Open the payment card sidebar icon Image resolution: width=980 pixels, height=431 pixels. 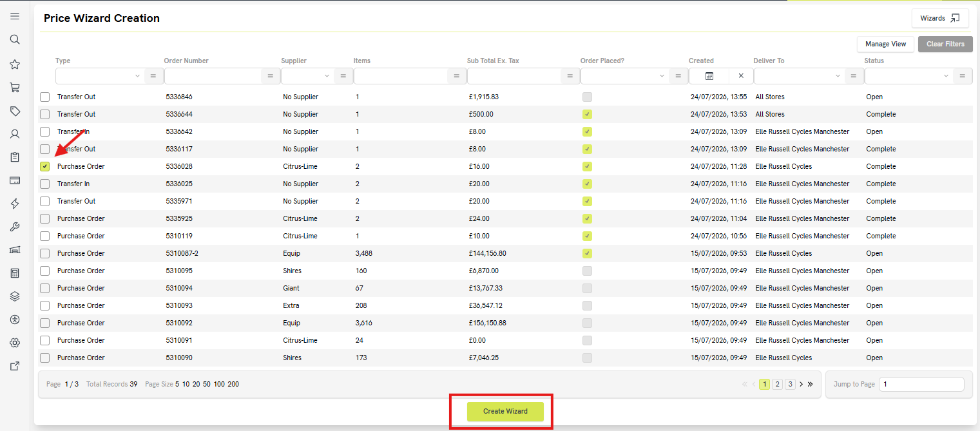(15, 180)
